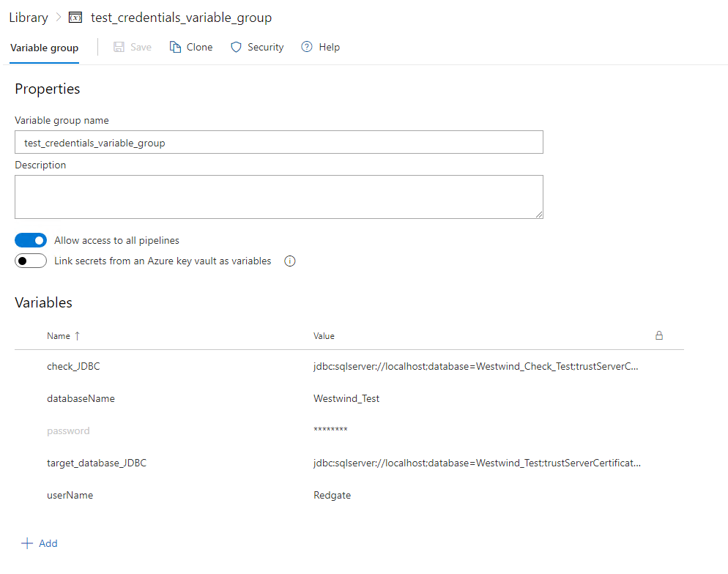Image resolution: width=728 pixels, height=574 pixels.
Task: Click the info icon beside Azure key vault
Action: tap(289, 261)
